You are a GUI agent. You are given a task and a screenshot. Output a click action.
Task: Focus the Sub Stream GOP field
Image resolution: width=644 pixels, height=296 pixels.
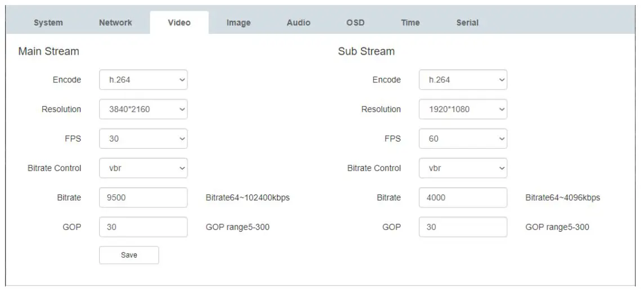point(463,227)
